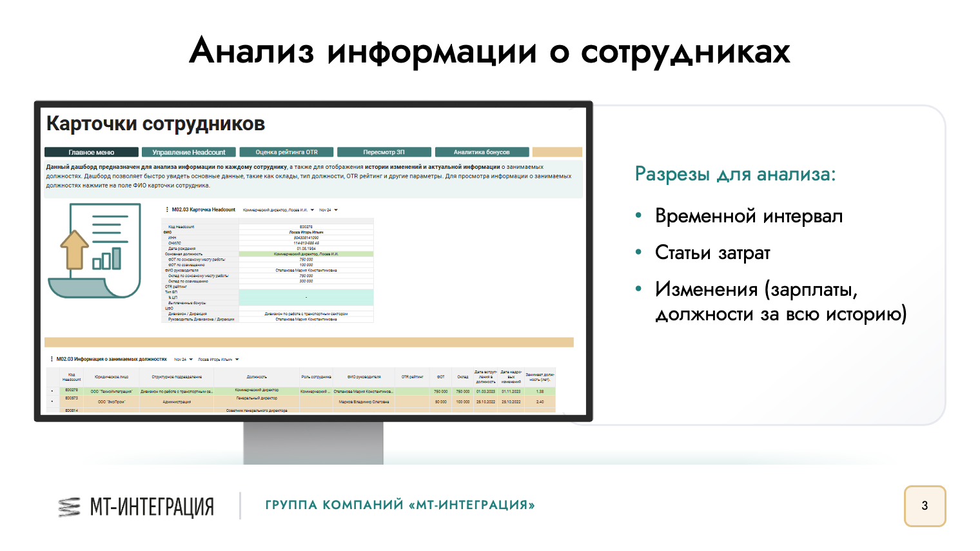
Task: Open options menu of Информация о занимаемых должностях
Action: [x=50, y=360]
